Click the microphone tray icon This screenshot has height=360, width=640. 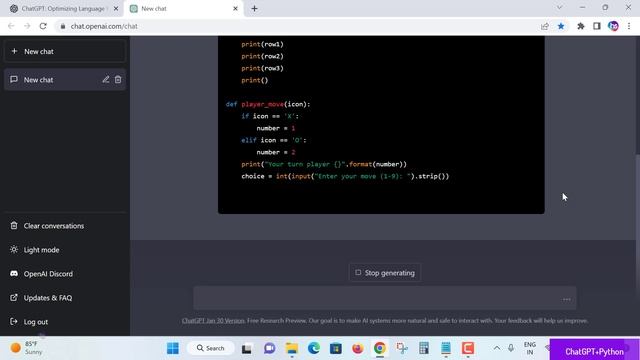pyautogui.click(x=511, y=348)
